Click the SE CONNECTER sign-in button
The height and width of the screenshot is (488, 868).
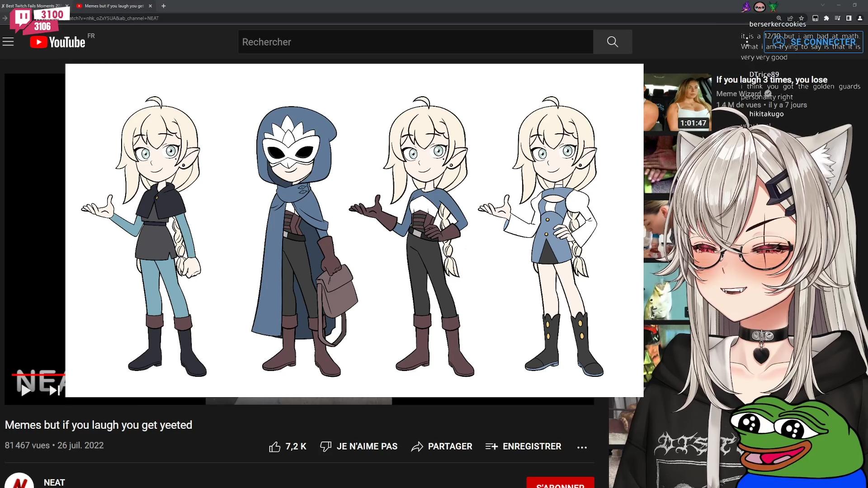coord(813,42)
